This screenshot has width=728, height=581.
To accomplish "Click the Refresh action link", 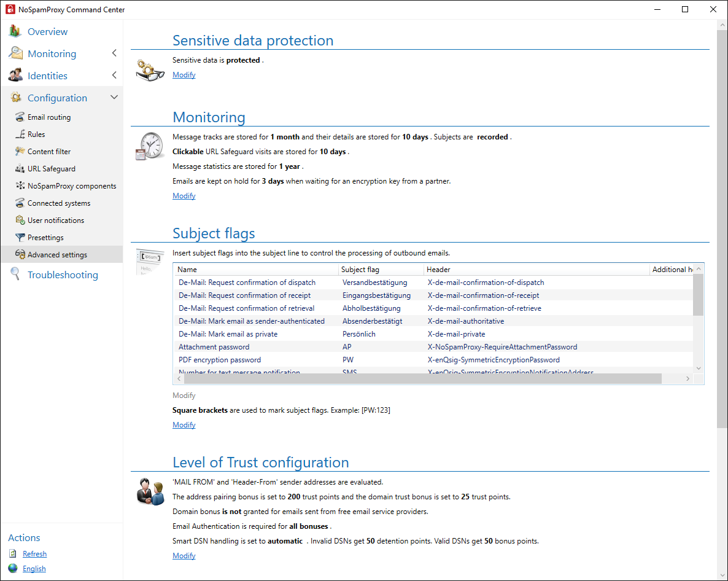I will point(35,554).
